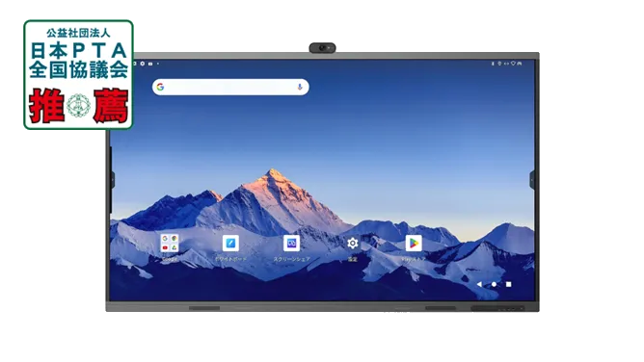Click the Chrome icon in Google folder
This screenshot has height=362, width=644.
click(174, 239)
